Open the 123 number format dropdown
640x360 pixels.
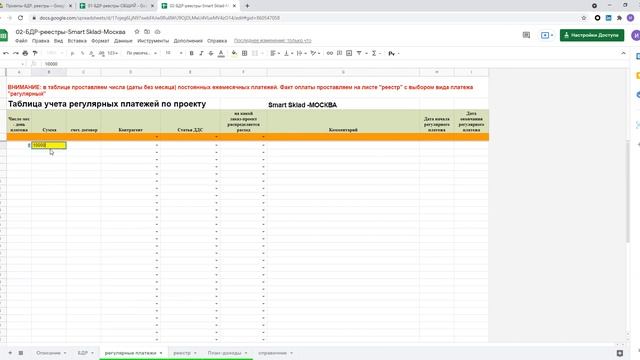pos(113,53)
